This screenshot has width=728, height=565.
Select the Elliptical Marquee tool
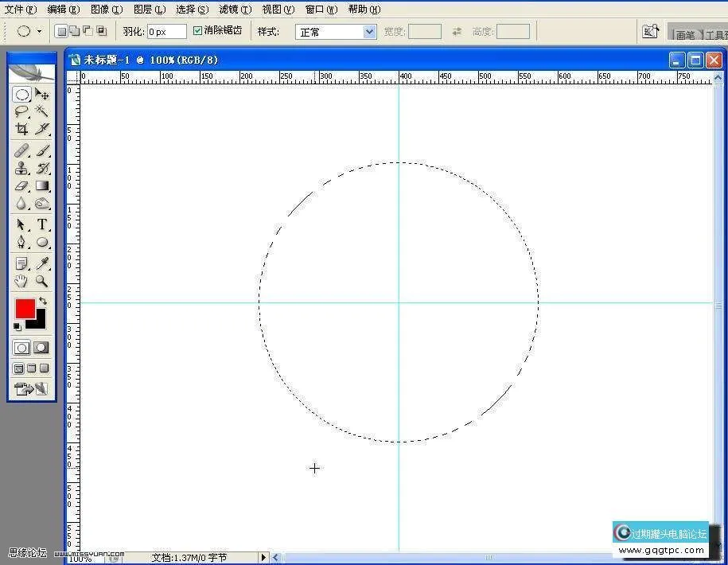(21, 95)
